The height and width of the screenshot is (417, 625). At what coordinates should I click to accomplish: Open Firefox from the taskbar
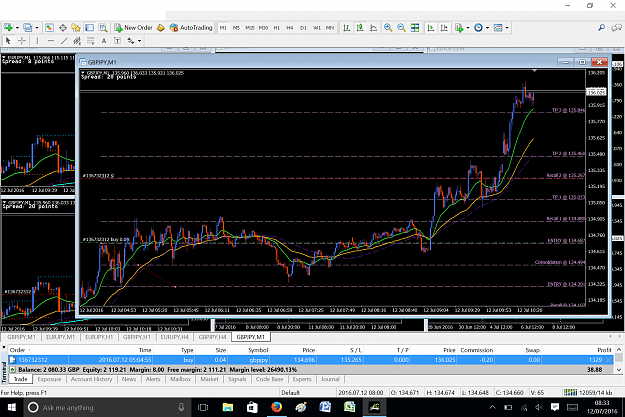(276, 407)
